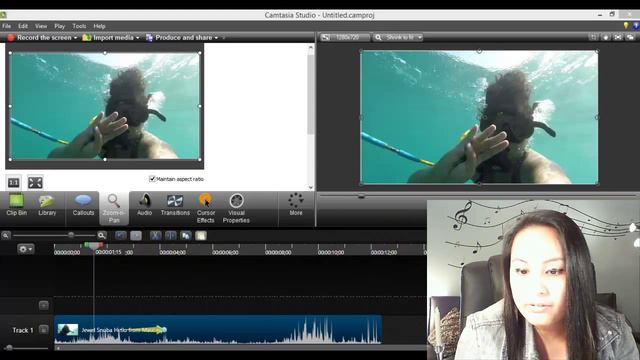Click the playhead on the timeline ruler
640x360 pixels.
(x=93, y=245)
